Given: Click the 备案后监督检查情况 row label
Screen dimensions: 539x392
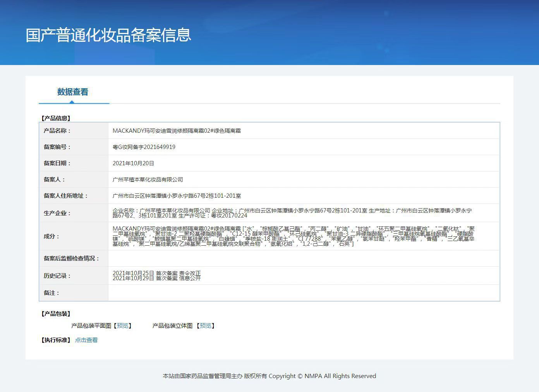Looking at the screenshot, I should pos(72,258).
